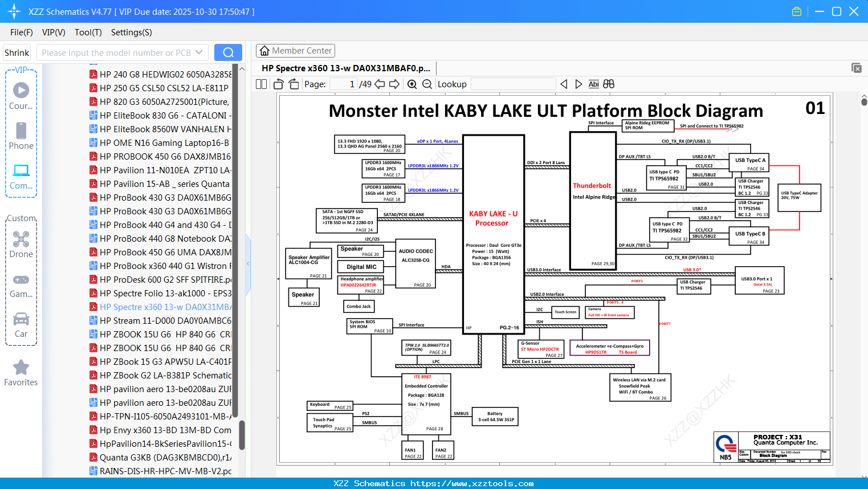Open HP ProBook 440 G8 Notebook entry
Viewport: 868px width, 489px height.
pyautogui.click(x=161, y=238)
